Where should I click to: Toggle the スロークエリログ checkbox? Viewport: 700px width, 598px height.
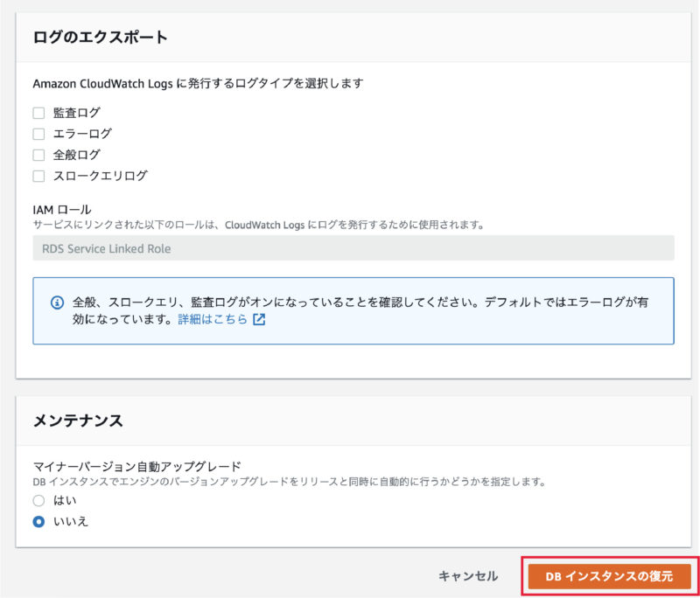tap(38, 176)
